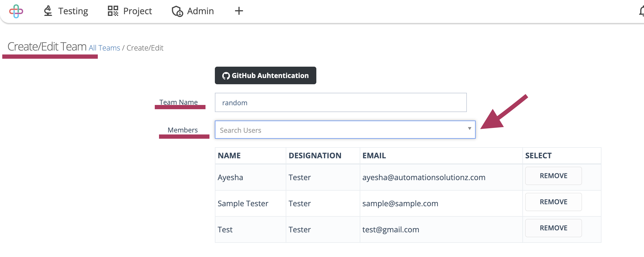Click GitHub Auhtentication button

(x=266, y=75)
